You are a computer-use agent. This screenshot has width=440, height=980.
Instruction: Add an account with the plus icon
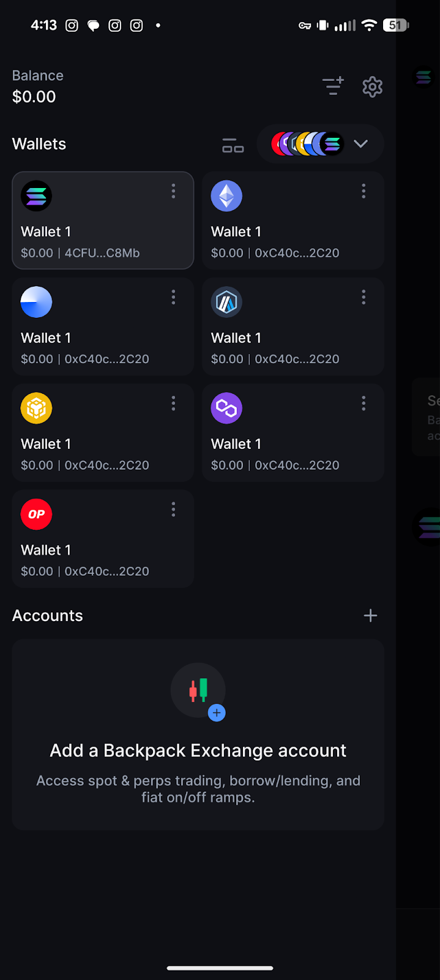click(x=370, y=616)
